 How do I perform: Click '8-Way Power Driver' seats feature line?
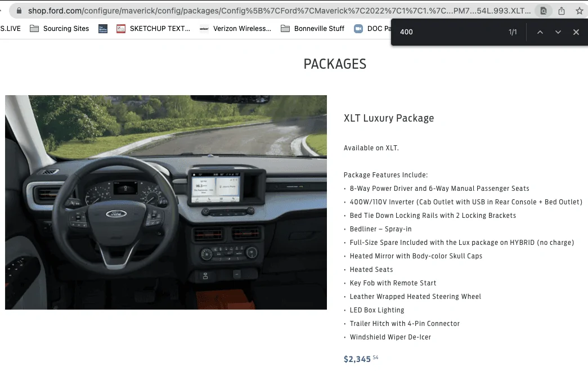click(x=439, y=188)
